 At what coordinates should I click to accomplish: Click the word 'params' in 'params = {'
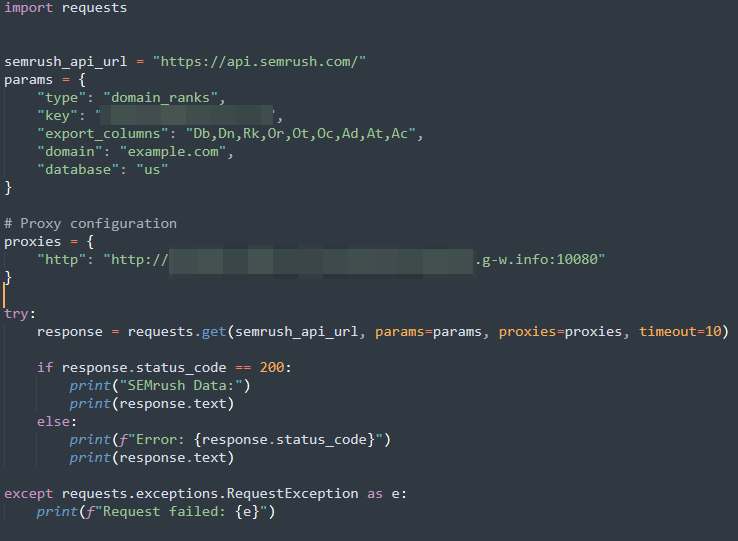(28, 80)
